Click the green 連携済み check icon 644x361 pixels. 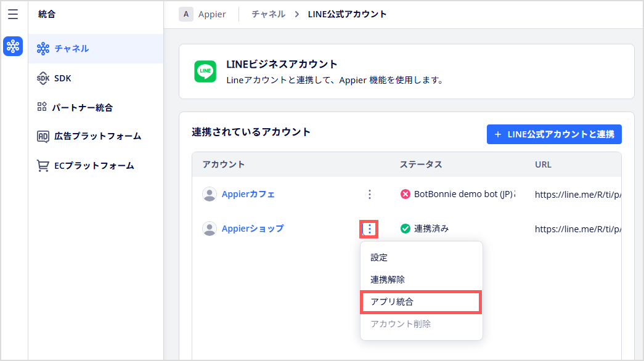pos(406,229)
